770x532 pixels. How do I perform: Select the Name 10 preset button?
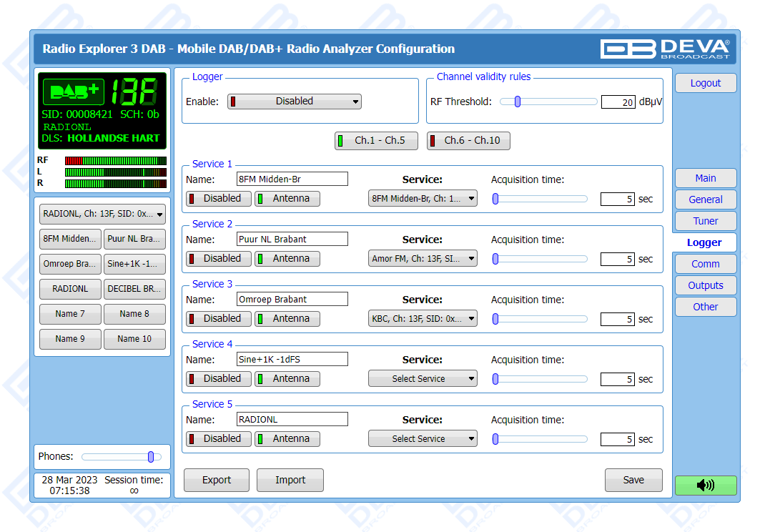click(134, 339)
